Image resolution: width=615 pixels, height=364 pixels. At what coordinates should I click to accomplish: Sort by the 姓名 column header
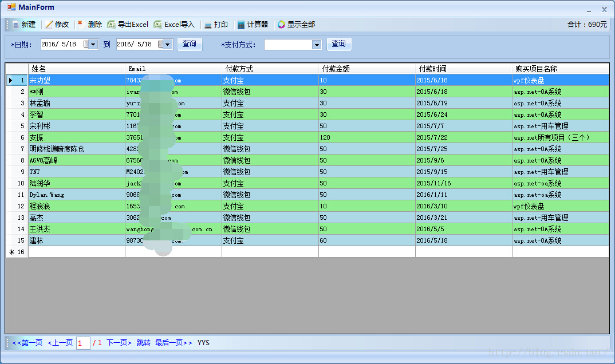coord(77,69)
